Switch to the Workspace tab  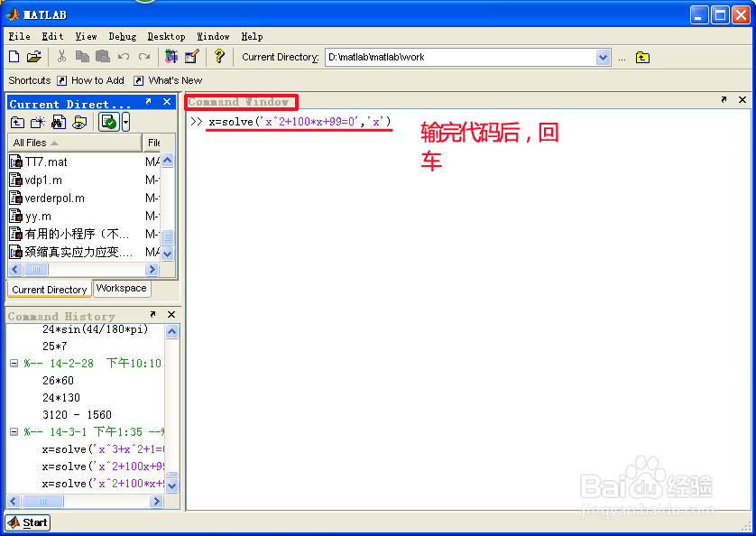pyautogui.click(x=122, y=289)
